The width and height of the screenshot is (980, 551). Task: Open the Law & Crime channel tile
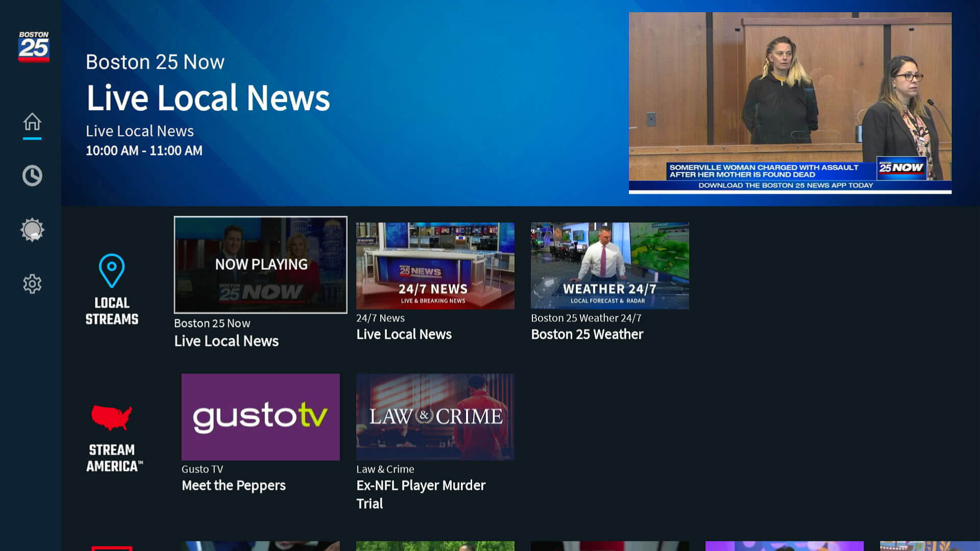[x=435, y=417]
